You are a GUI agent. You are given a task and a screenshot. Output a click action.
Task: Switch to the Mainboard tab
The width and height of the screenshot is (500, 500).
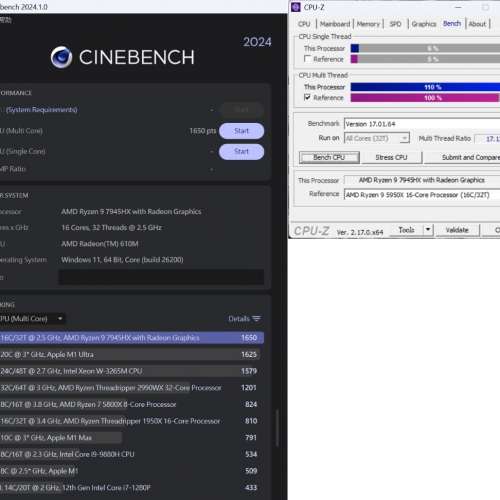coord(335,24)
